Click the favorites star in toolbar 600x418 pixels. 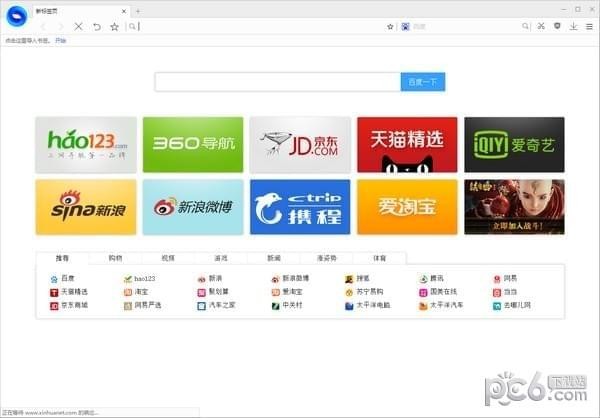click(x=114, y=27)
